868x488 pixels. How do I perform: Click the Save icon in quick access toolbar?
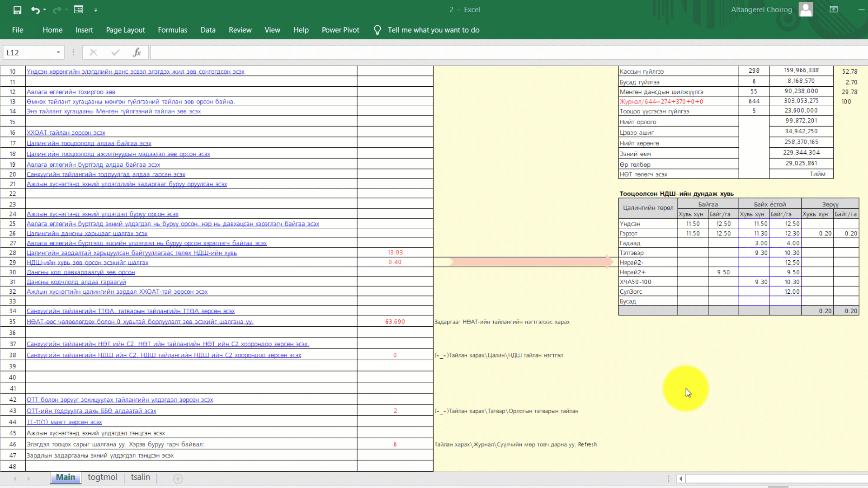tap(17, 10)
